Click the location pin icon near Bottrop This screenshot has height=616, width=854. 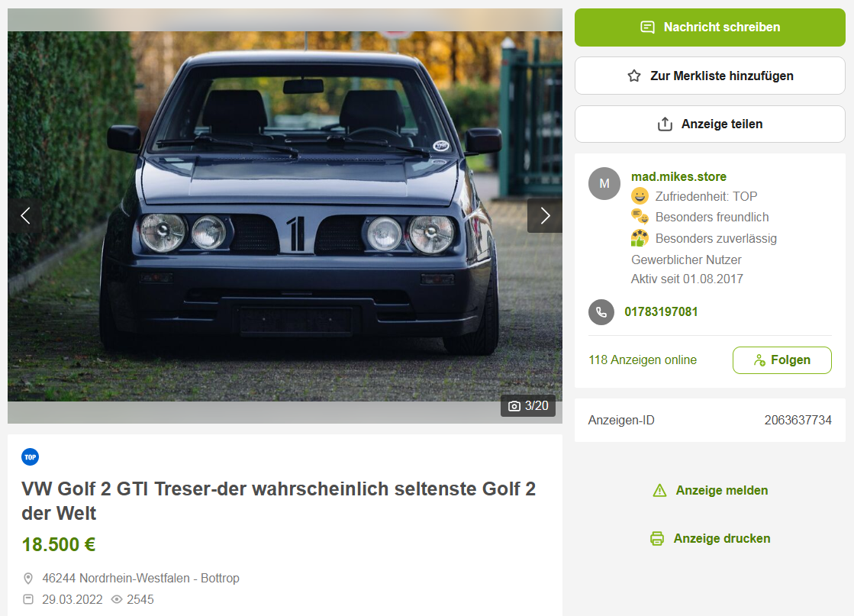pos(28,579)
